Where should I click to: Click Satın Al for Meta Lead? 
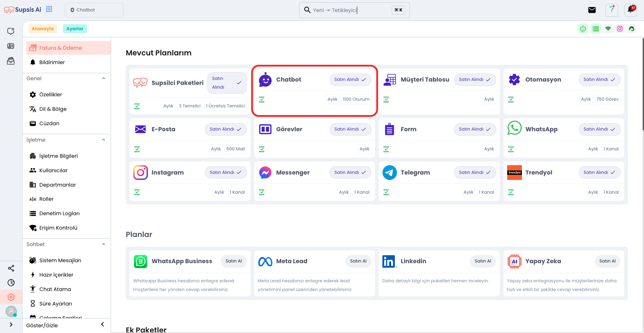[x=358, y=261]
